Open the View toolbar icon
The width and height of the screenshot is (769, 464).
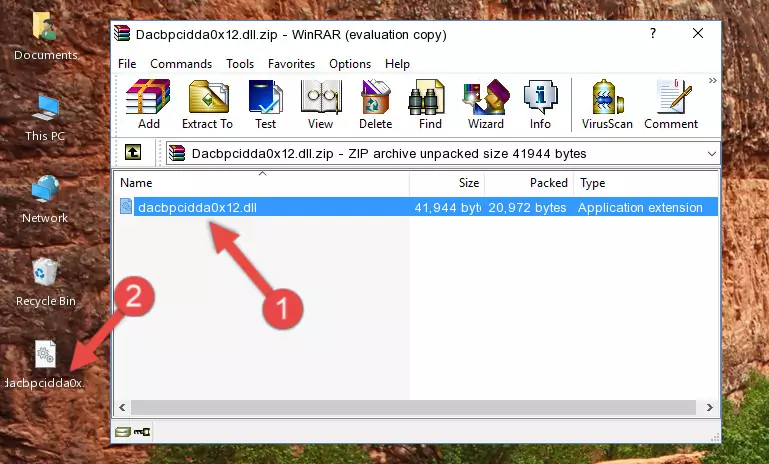coord(321,104)
